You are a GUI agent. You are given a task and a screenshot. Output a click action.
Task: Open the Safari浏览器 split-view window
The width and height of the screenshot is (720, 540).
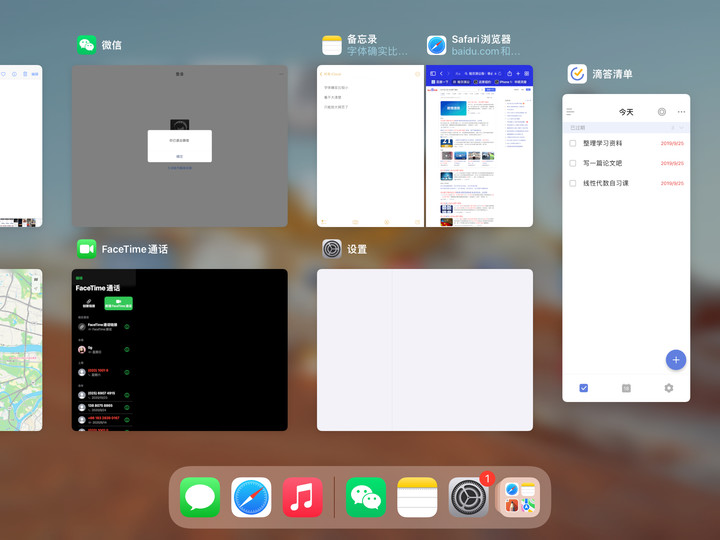coord(479,146)
